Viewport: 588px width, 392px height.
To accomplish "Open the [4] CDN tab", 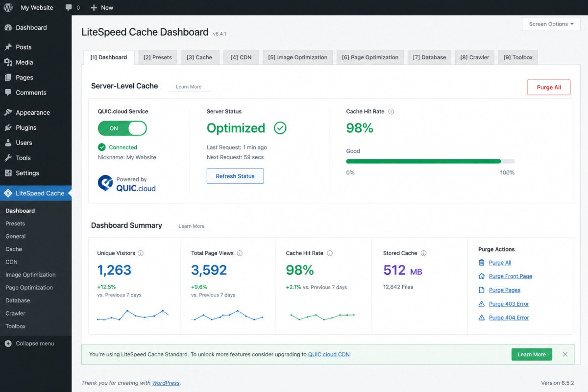I will click(241, 57).
